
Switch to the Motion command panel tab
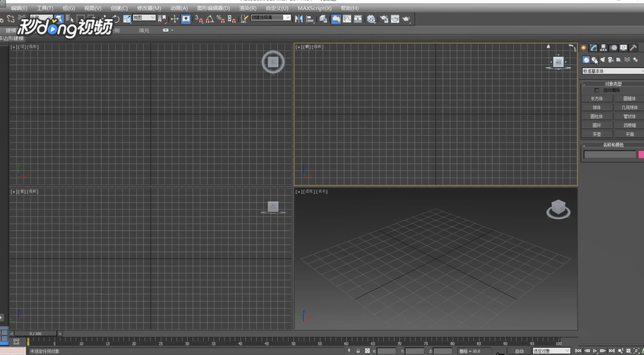pos(614,48)
